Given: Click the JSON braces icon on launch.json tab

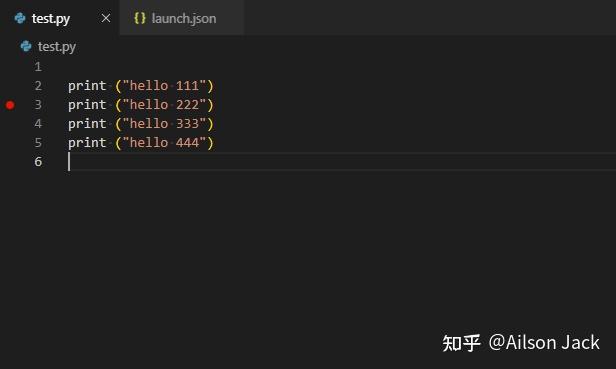Looking at the screenshot, I should (140, 18).
